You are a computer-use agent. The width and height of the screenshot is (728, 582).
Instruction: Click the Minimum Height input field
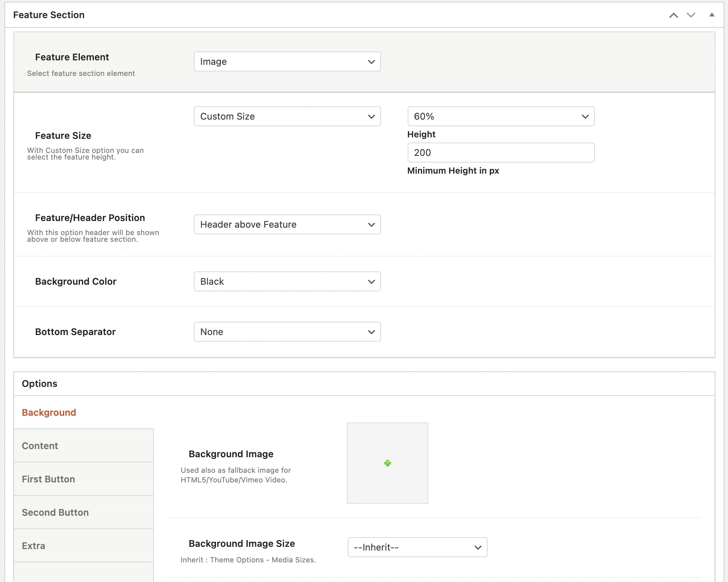[500, 153]
